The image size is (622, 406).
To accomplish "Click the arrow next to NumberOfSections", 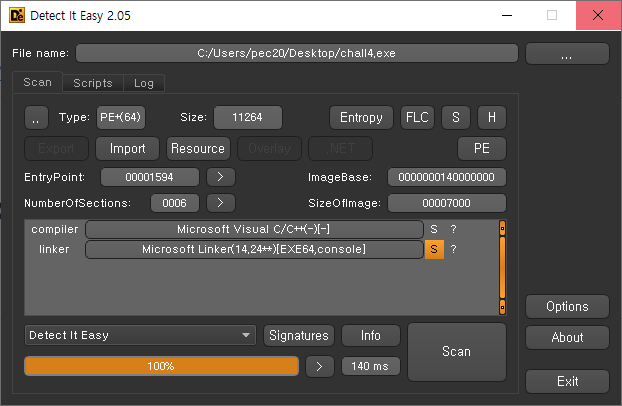I will click(x=221, y=203).
